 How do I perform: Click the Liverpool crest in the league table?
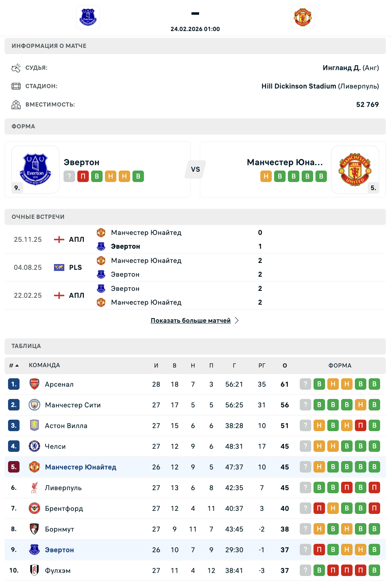click(34, 487)
